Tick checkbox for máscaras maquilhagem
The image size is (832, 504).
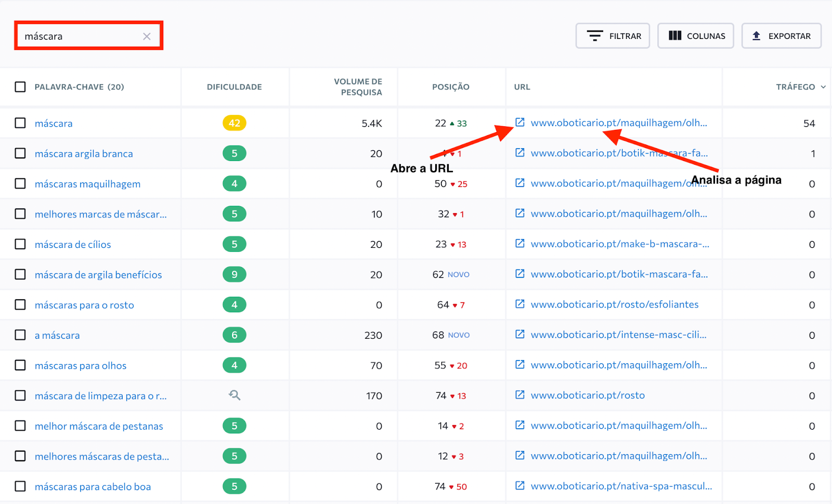click(x=20, y=183)
